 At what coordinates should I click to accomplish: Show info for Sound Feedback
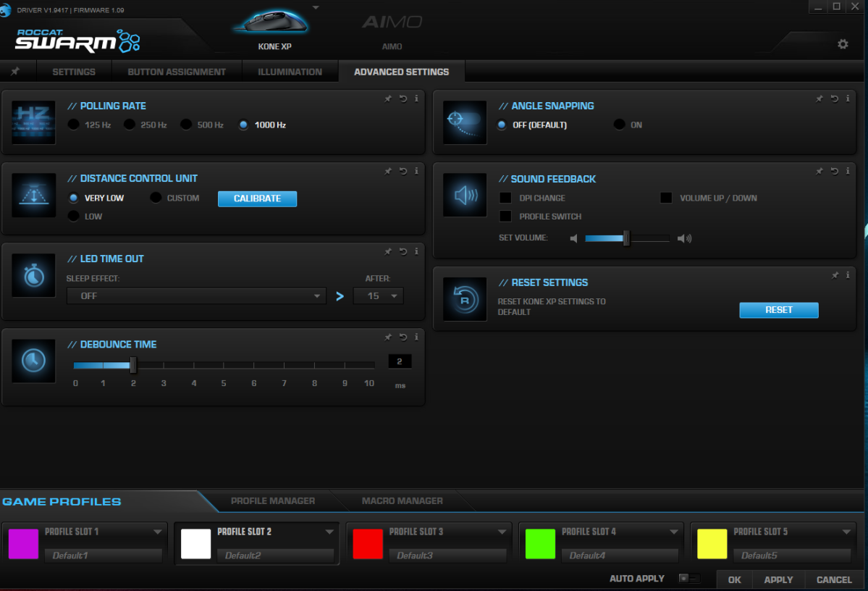848,171
